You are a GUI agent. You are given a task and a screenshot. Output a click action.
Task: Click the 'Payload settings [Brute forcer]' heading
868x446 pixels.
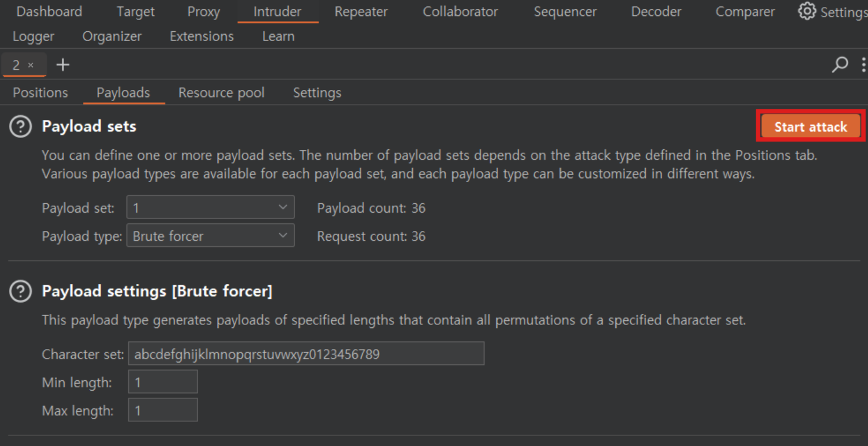click(157, 291)
